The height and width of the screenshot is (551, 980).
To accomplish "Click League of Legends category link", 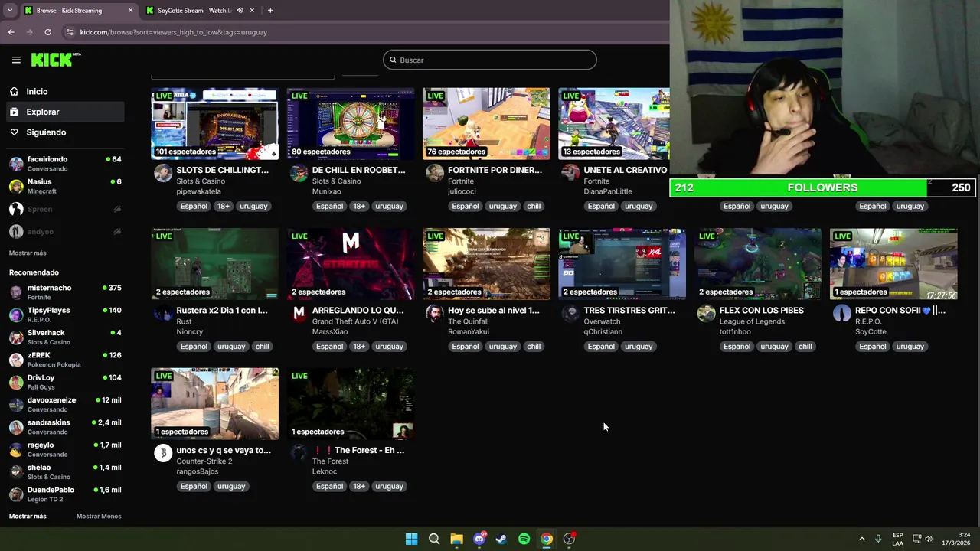I will click(x=752, y=321).
